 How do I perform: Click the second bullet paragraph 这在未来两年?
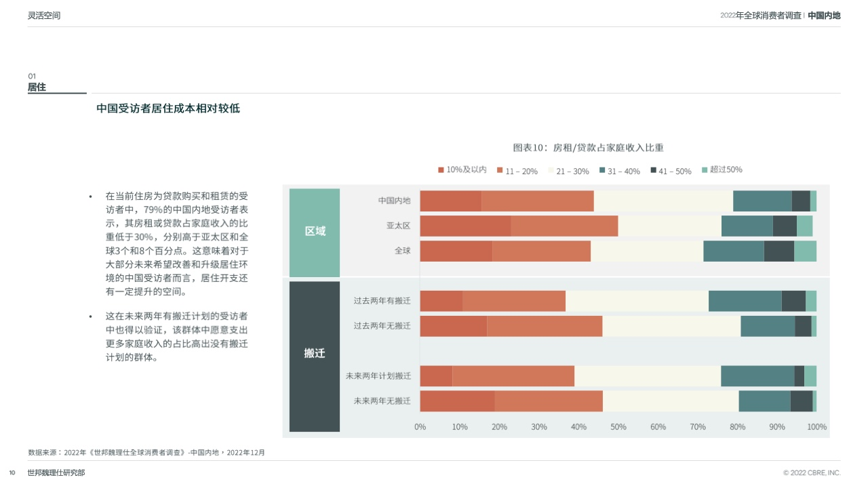pyautogui.click(x=176, y=337)
